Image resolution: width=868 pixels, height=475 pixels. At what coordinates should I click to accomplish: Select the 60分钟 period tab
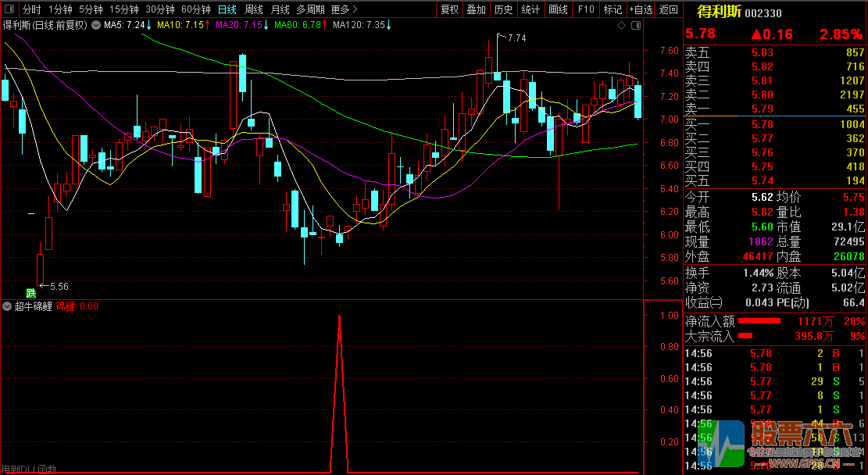[195, 9]
